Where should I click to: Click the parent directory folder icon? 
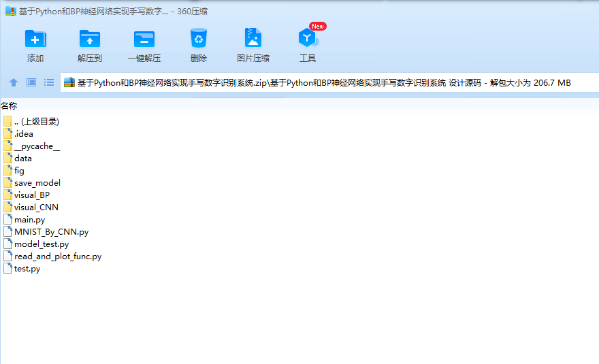click(x=7, y=122)
